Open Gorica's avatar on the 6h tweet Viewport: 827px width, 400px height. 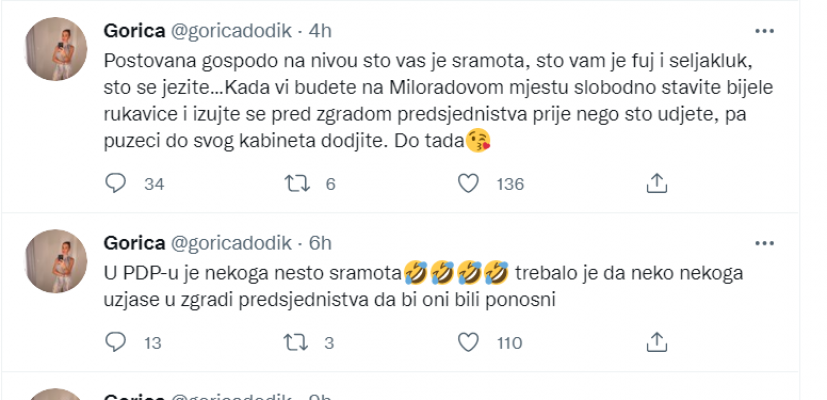click(55, 260)
